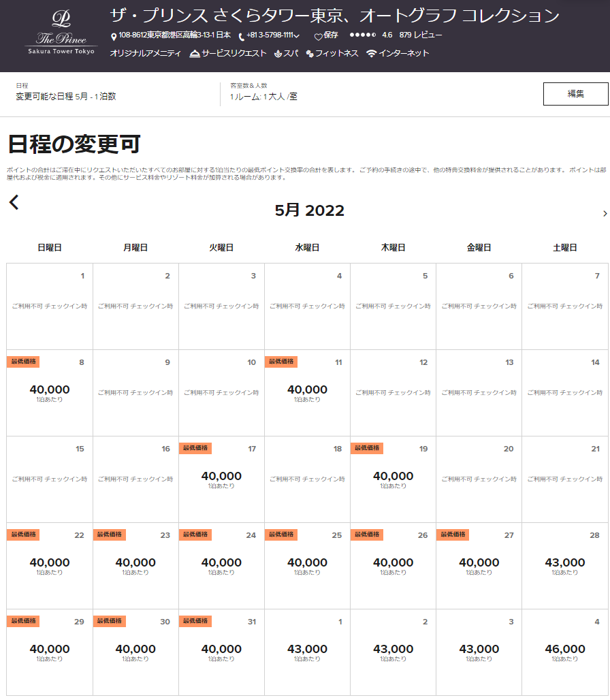Click the 編集 edit button
Image resolution: width=610 pixels, height=700 pixels.
coord(575,94)
